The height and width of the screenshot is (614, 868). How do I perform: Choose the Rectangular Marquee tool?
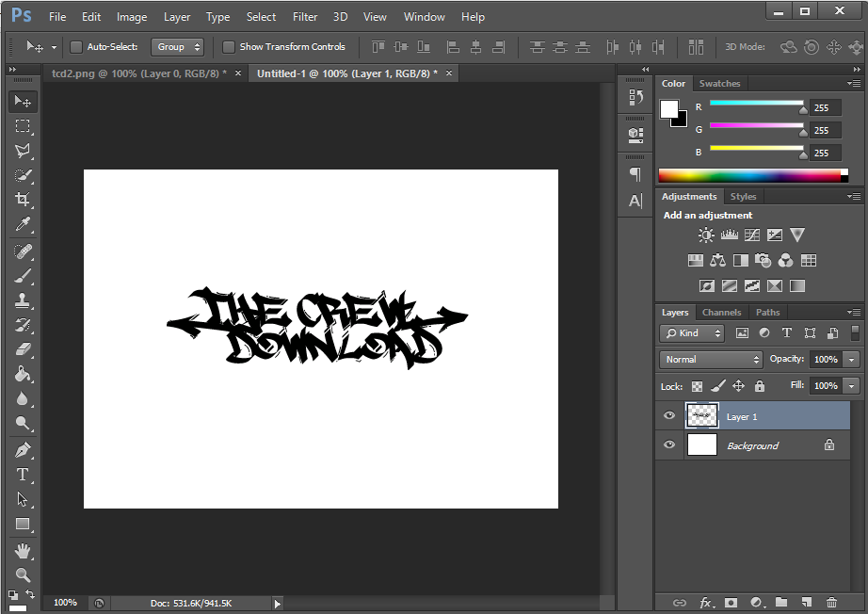tap(23, 126)
